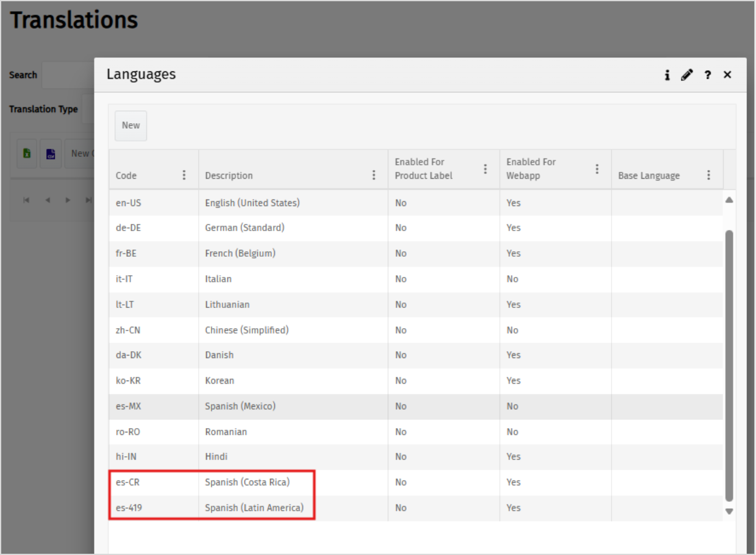Export to Excel icon in Translations page
Screen dimensions: 756x555
point(27,154)
